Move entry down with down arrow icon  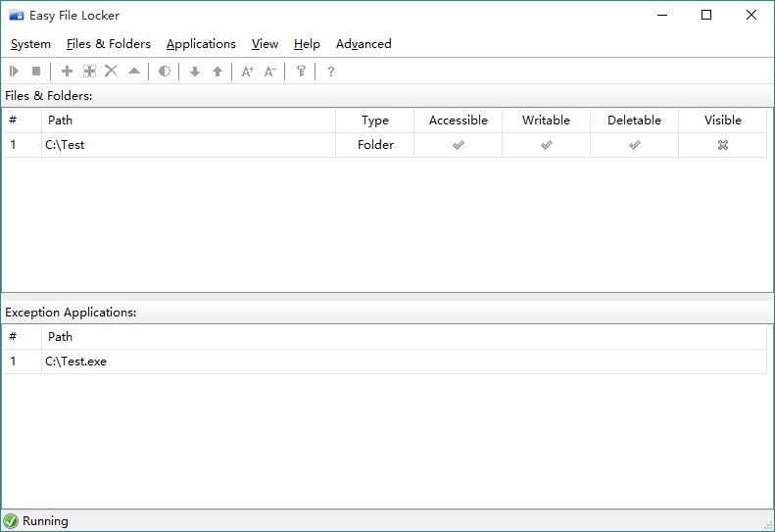195,72
